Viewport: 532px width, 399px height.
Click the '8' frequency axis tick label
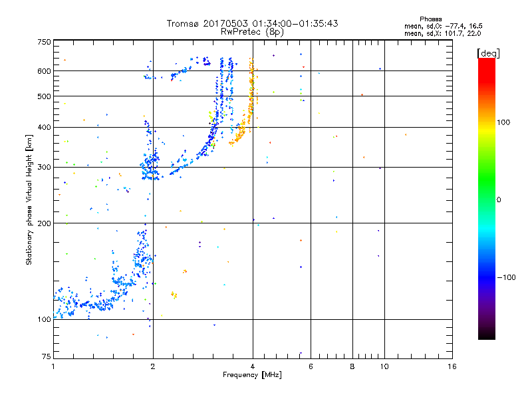(352, 366)
